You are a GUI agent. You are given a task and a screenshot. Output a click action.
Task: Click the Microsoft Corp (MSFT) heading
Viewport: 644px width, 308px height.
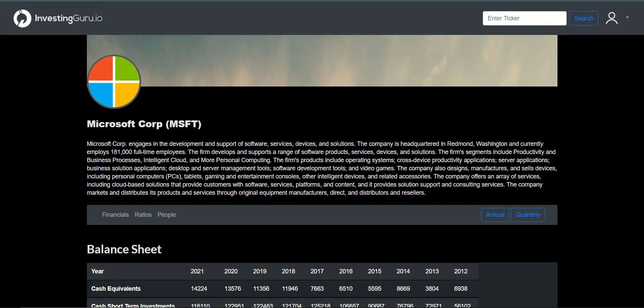click(x=144, y=124)
